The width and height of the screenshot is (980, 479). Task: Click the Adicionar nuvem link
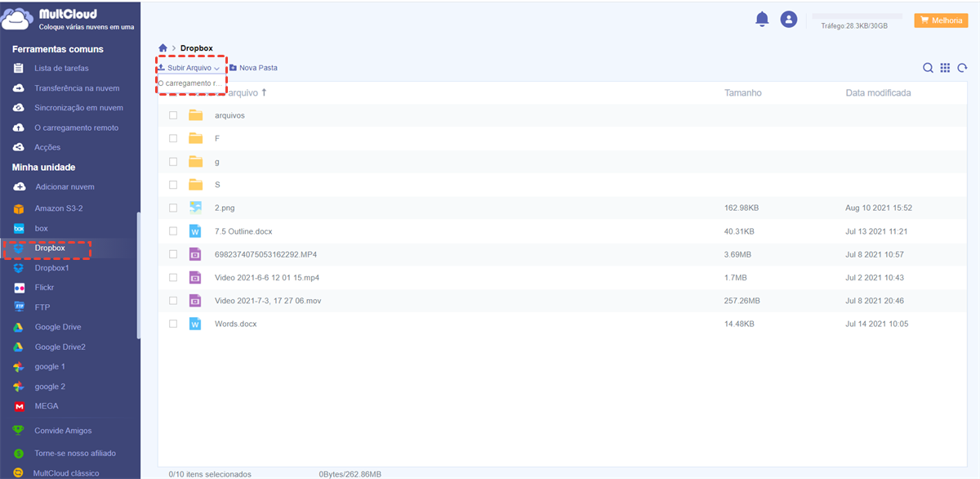point(65,187)
